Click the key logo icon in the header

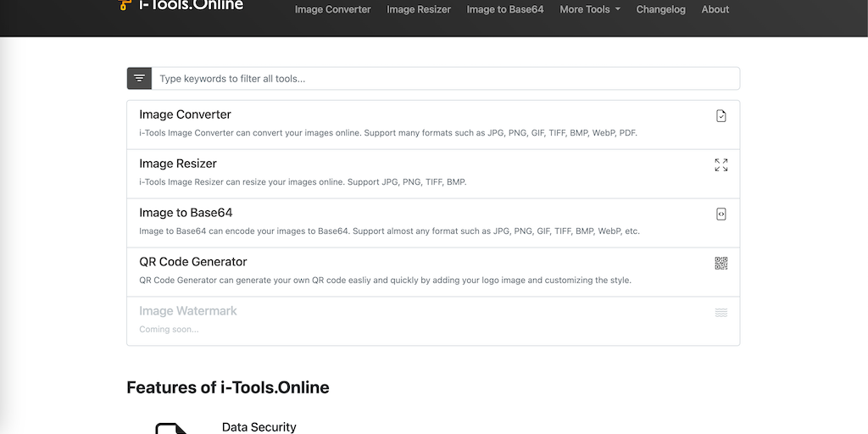(x=125, y=5)
